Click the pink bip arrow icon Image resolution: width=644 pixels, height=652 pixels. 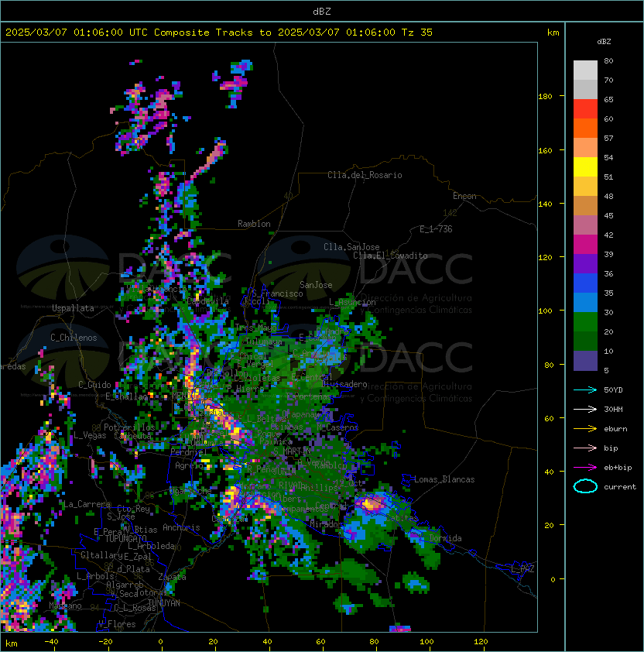[x=585, y=448]
